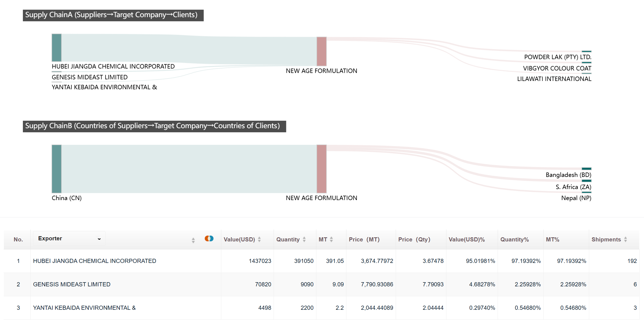644x323 pixels.
Task: Click GENESIS MIDEAST LIMITED in table
Action: [72, 284]
